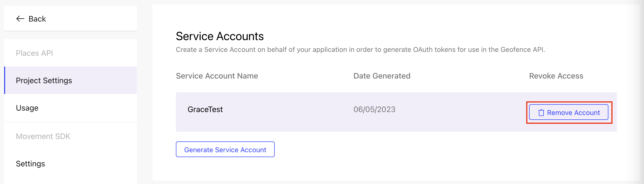
Task: Go to the Movement SDK section
Action: coord(43,136)
